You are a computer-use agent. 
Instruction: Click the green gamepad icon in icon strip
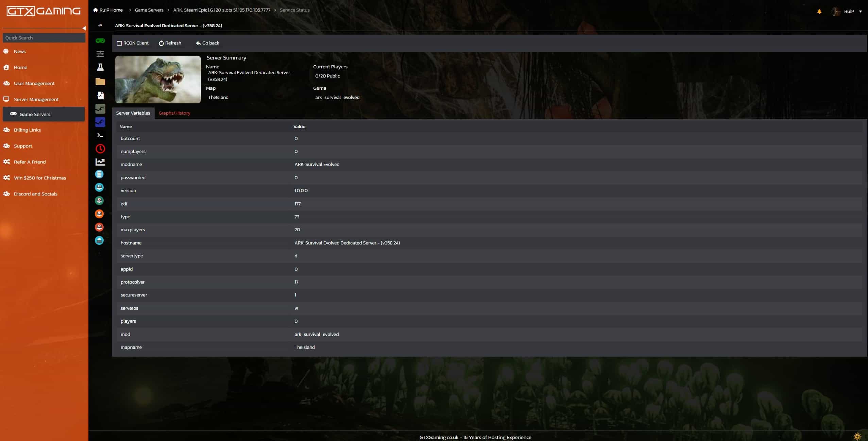tap(100, 41)
